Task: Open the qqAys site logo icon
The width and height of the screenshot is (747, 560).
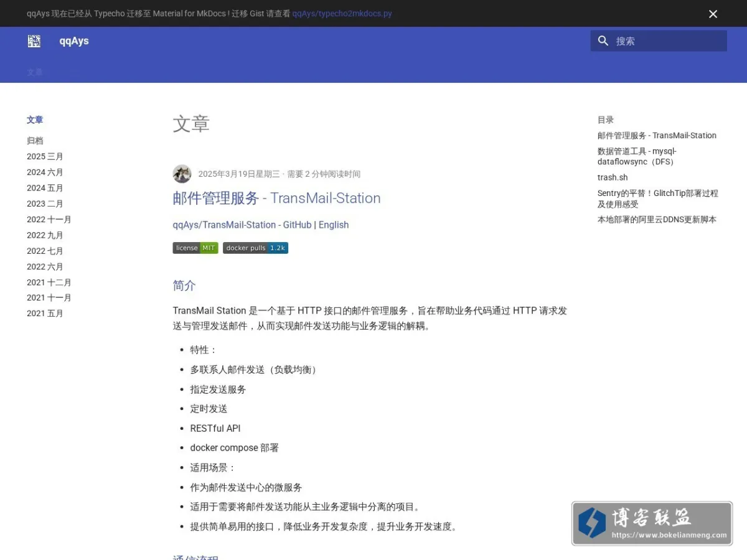Action: [34, 41]
